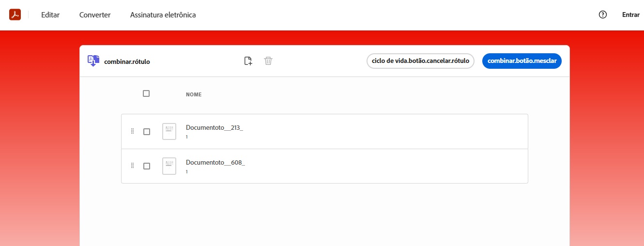The height and width of the screenshot is (246, 644).
Task: Select the Documentoto__608_ thumbnail
Action: click(x=169, y=166)
